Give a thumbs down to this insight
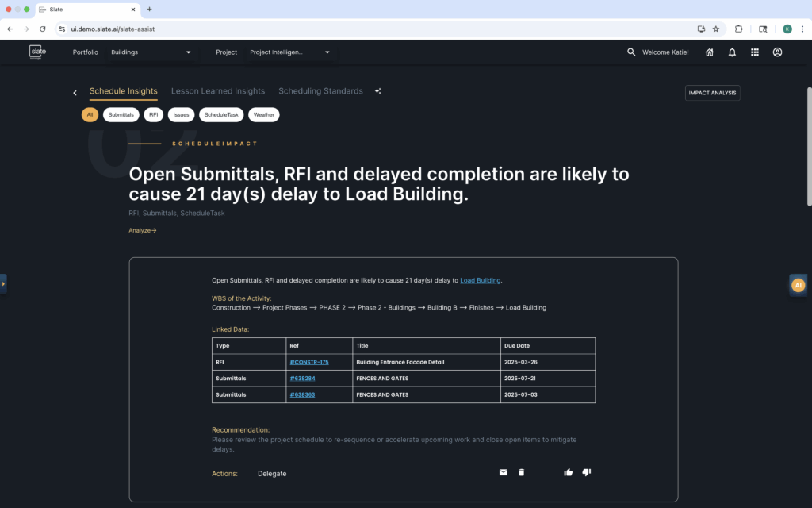 tap(586, 471)
